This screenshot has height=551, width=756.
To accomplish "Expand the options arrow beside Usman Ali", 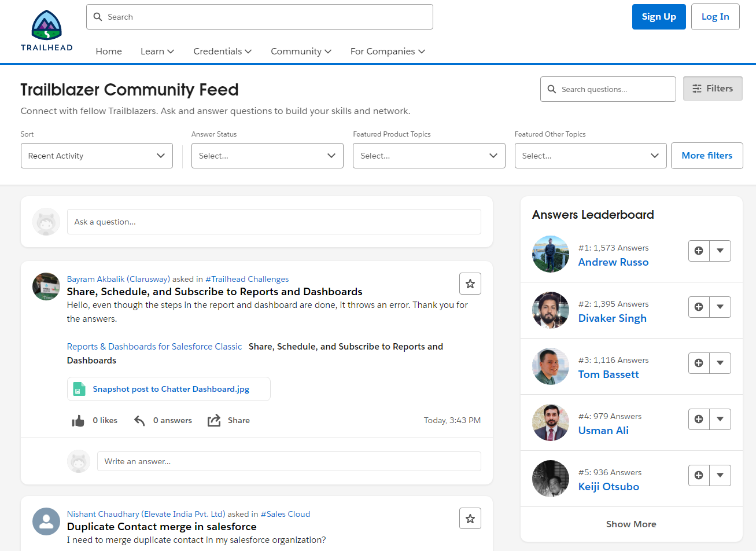I will coord(720,419).
